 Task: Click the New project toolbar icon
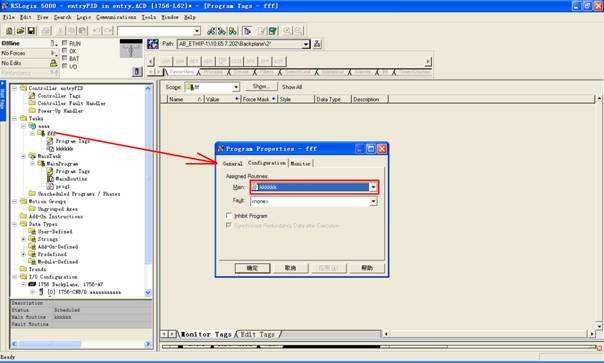click(x=9, y=31)
